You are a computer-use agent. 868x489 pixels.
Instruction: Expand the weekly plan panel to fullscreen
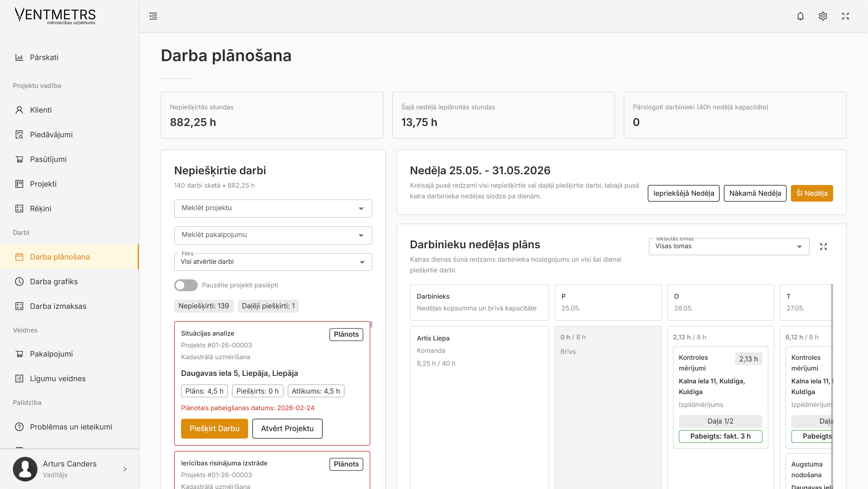click(824, 247)
